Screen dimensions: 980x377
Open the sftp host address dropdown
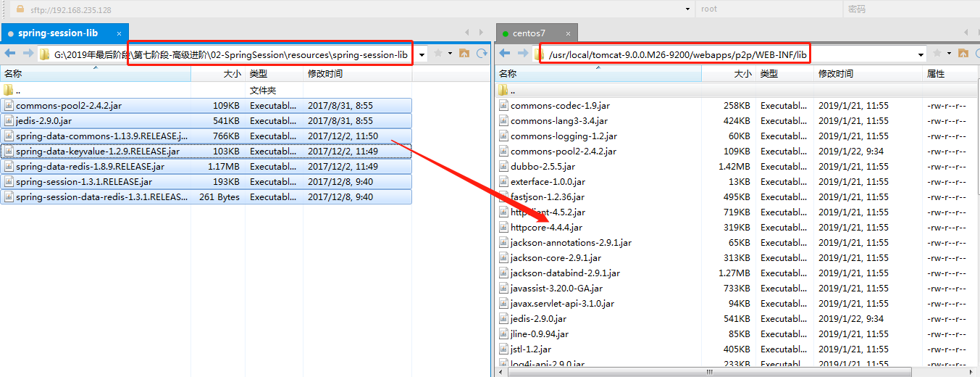click(687, 9)
